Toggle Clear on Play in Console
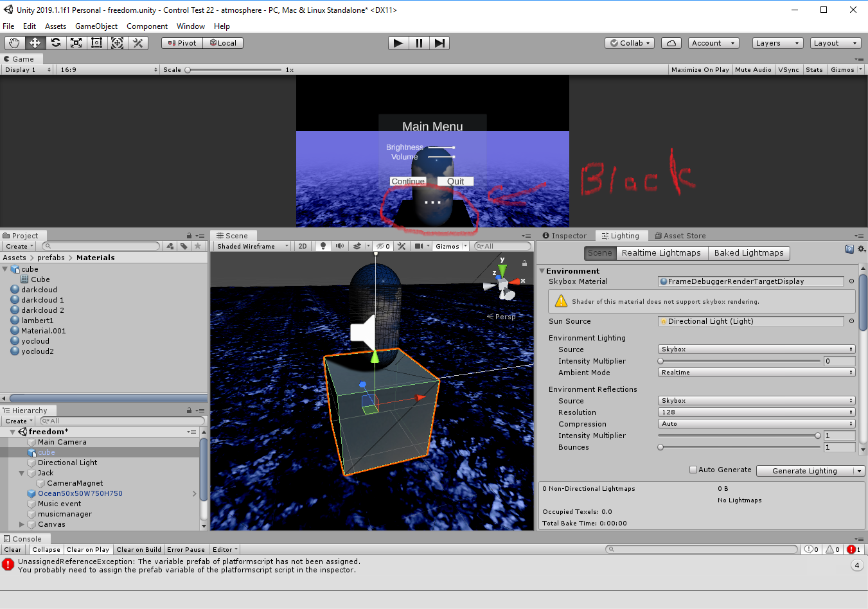 point(87,549)
